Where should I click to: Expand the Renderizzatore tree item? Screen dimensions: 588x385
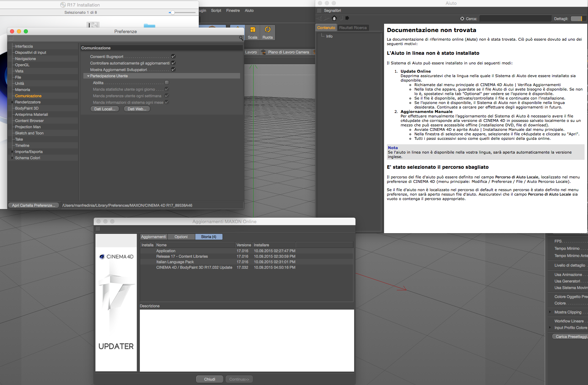pos(13,102)
